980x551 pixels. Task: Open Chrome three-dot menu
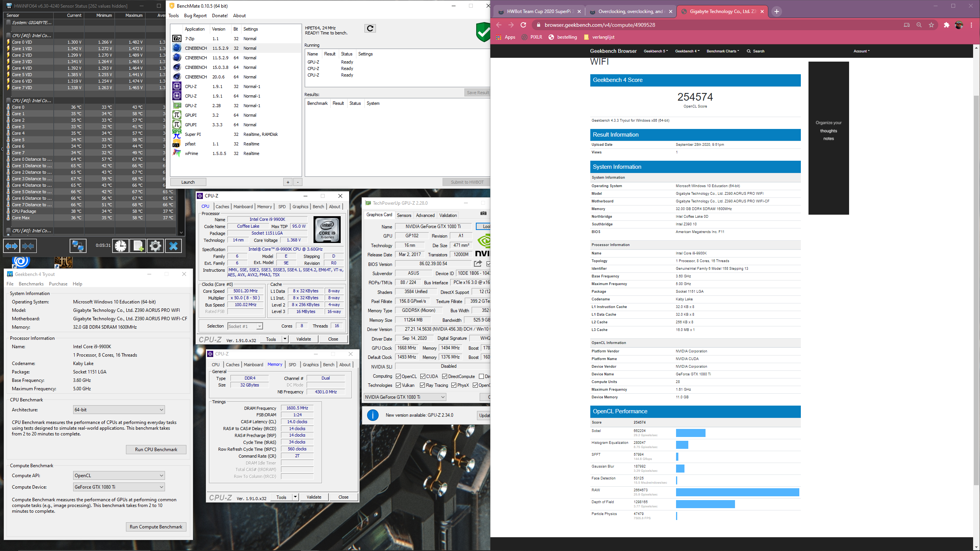point(972,25)
